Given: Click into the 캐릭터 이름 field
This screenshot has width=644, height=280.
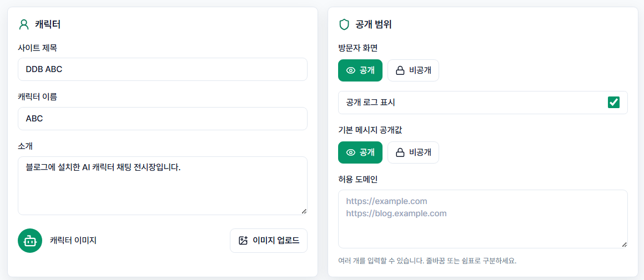Looking at the screenshot, I should click(x=163, y=119).
